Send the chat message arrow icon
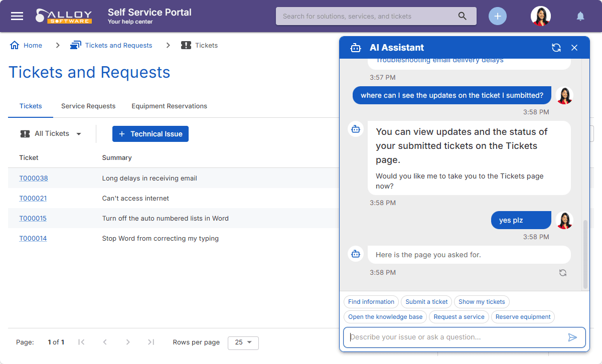 pyautogui.click(x=572, y=337)
